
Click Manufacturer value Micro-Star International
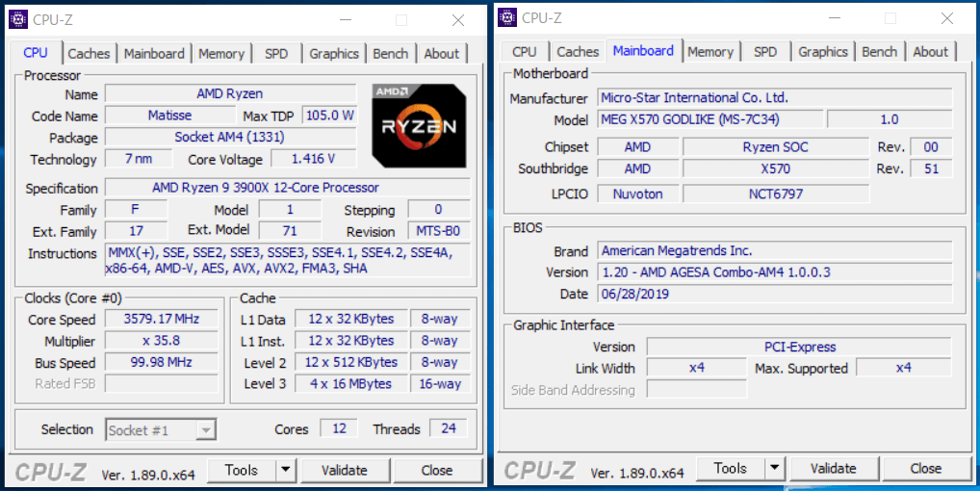[x=775, y=97]
